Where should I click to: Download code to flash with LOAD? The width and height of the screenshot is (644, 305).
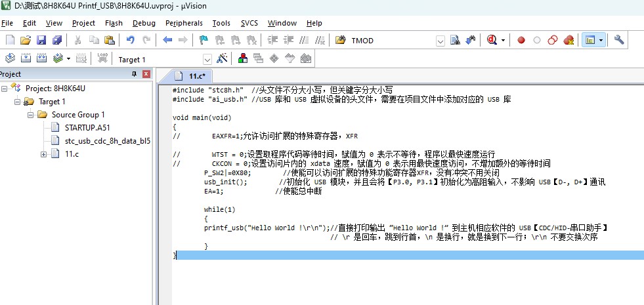point(102,58)
